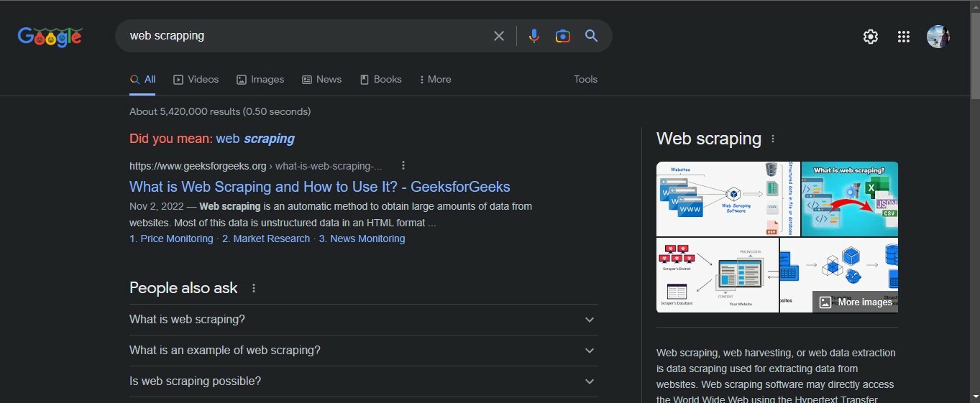Open the '2. Market Research' sitelink
The width and height of the screenshot is (980, 403).
[266, 238]
